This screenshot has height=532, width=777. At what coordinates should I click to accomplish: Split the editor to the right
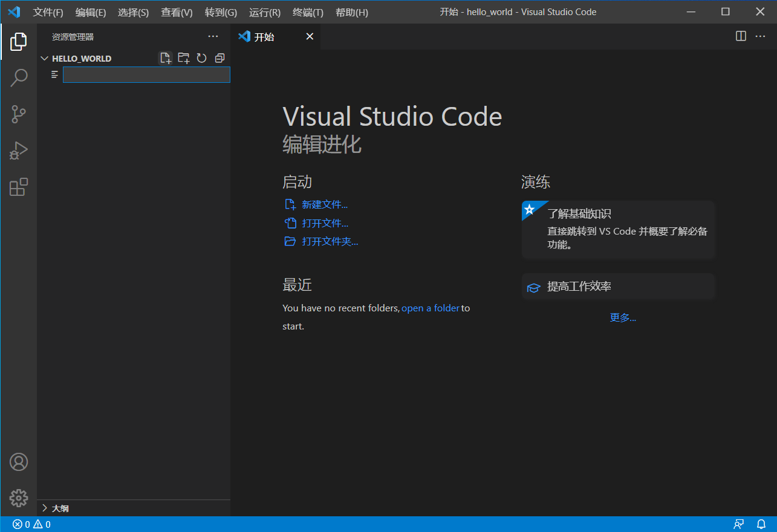click(741, 36)
